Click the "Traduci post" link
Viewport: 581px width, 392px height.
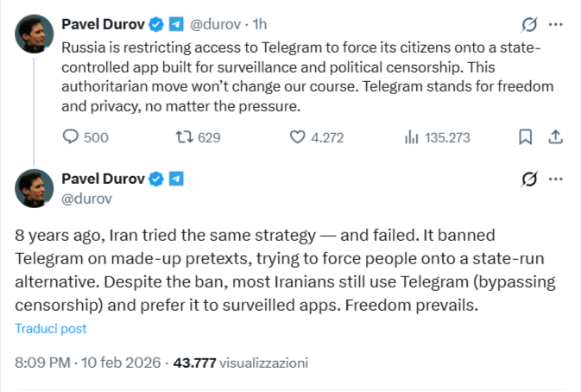(50, 328)
